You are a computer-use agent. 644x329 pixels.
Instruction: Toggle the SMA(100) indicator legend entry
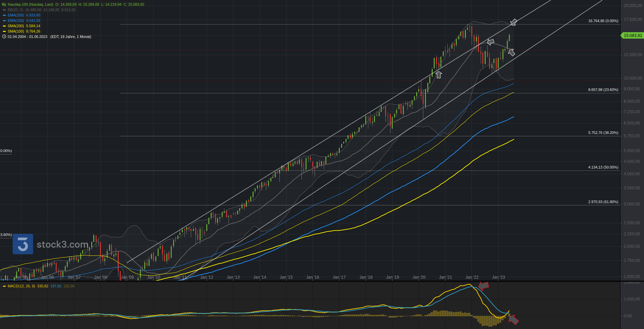[x=16, y=31]
